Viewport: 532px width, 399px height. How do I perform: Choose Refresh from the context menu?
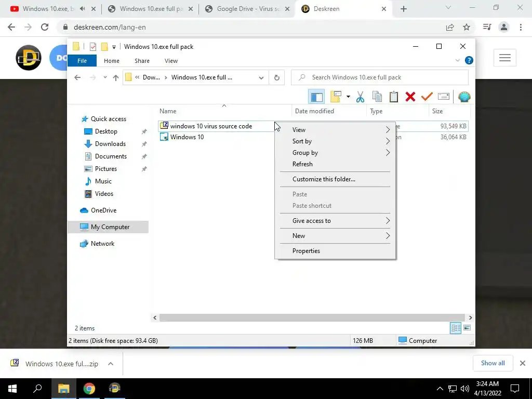pyautogui.click(x=335, y=164)
